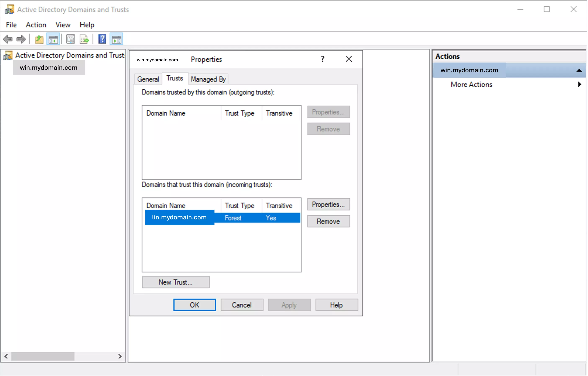This screenshot has width=588, height=376.
Task: Click the export list toolbar icon
Action: pyautogui.click(x=84, y=39)
